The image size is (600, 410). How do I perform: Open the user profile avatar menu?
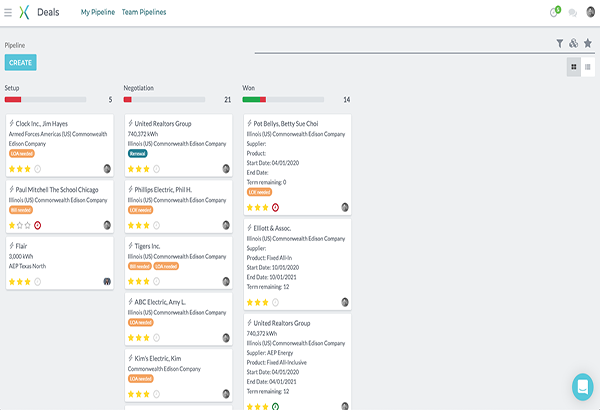pos(590,12)
